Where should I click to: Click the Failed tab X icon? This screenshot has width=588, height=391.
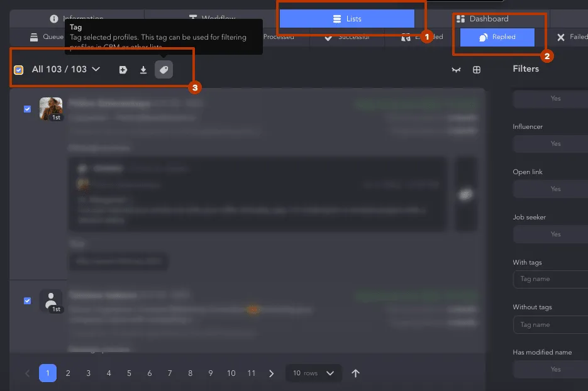point(560,37)
